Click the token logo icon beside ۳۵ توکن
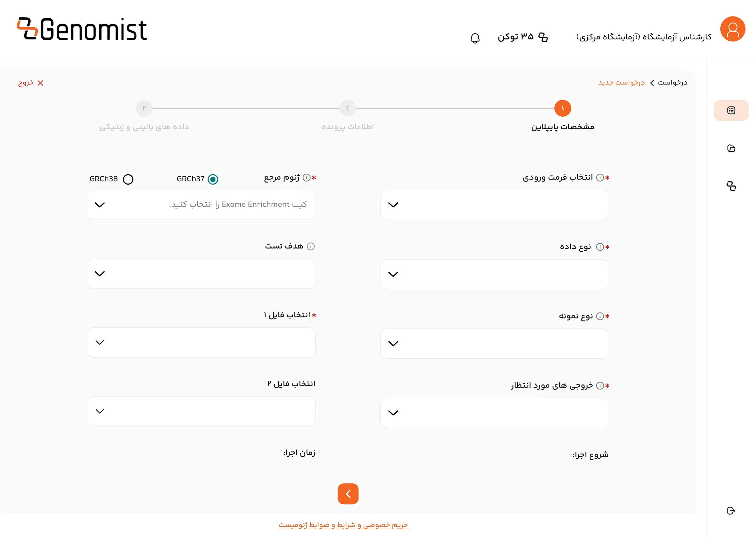Viewport: 756px width, 538px height. pos(543,37)
